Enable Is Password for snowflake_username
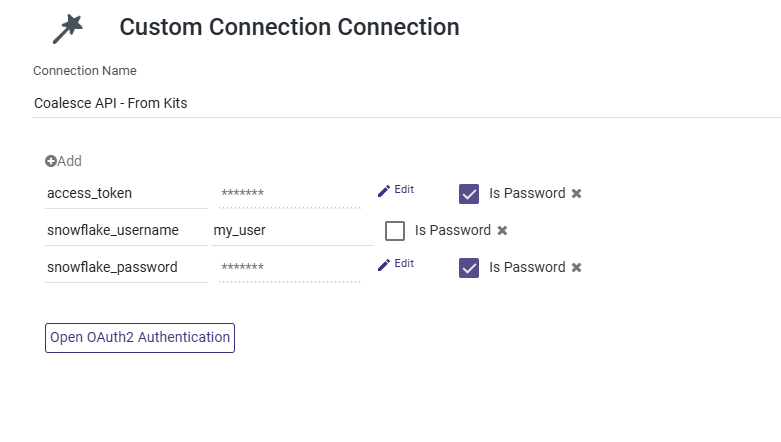This screenshot has height=442, width=781. (395, 231)
